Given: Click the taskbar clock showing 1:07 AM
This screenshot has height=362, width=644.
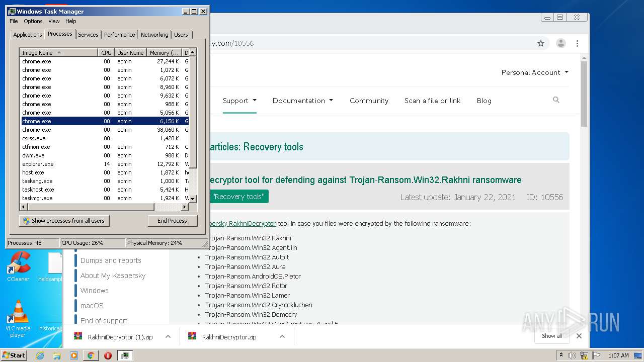Looking at the screenshot, I should point(618,355).
